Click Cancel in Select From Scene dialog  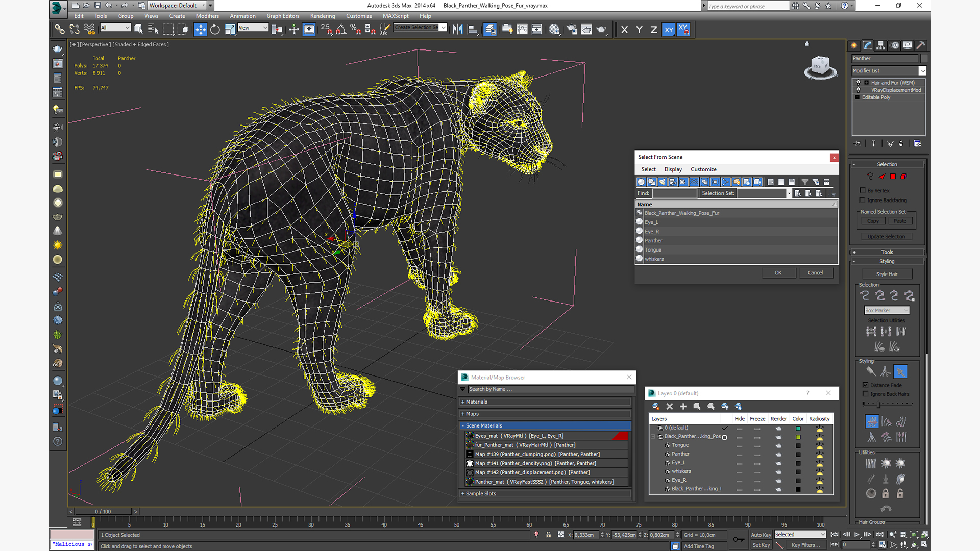[x=815, y=273]
